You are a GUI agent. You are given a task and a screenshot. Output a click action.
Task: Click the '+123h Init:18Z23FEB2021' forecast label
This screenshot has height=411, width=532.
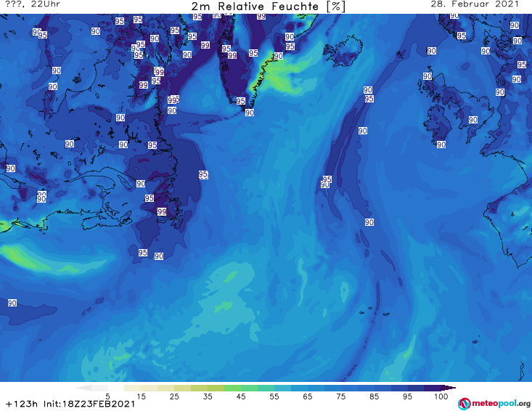pyautogui.click(x=70, y=404)
